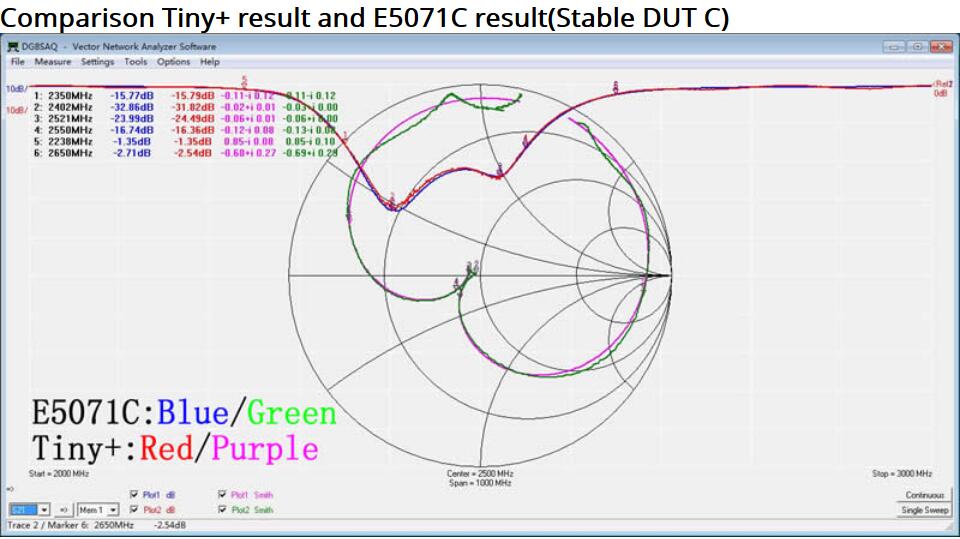Open the File menu
The image size is (960, 539).
point(18,62)
